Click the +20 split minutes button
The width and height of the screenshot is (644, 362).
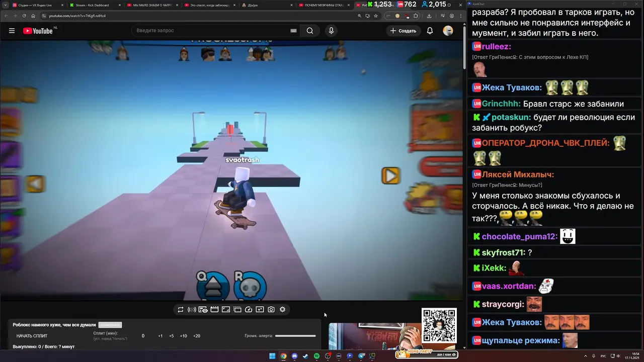point(196,336)
